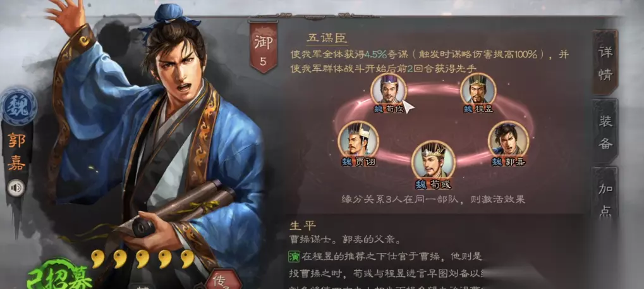Click the red 传 hexagon button
The image size is (644, 289).
pos(223,280)
